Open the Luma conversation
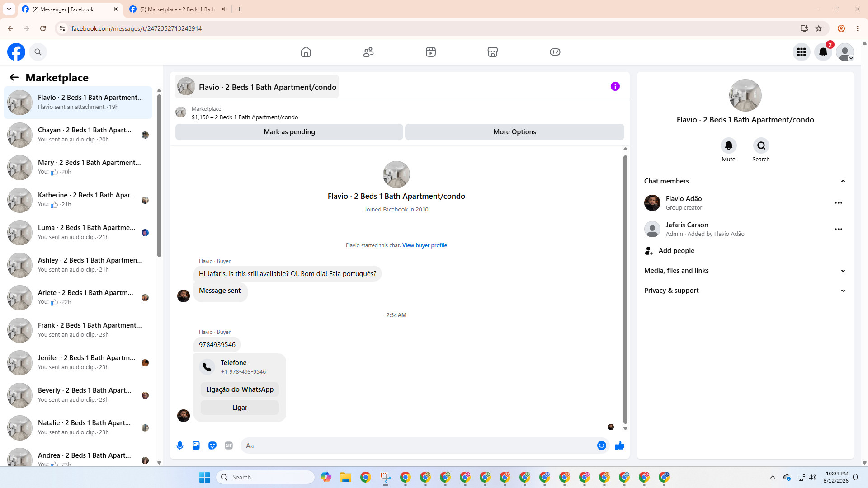 pyautogui.click(x=78, y=232)
